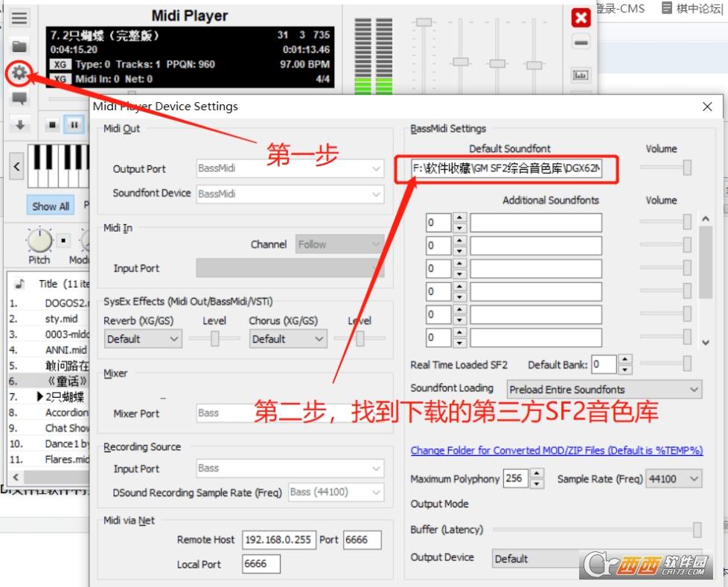
Task: Increase the third additional soundfont bank
Action: coord(459,264)
